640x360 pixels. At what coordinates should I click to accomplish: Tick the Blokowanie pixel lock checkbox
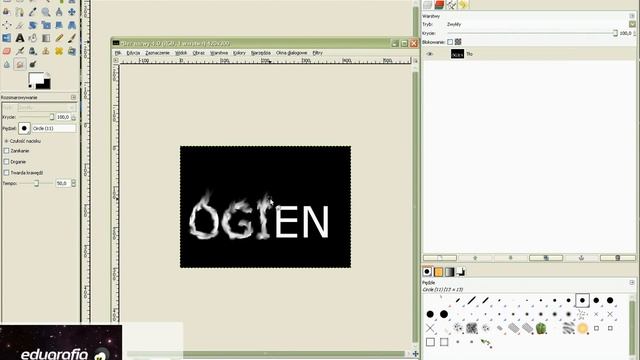click(450, 42)
